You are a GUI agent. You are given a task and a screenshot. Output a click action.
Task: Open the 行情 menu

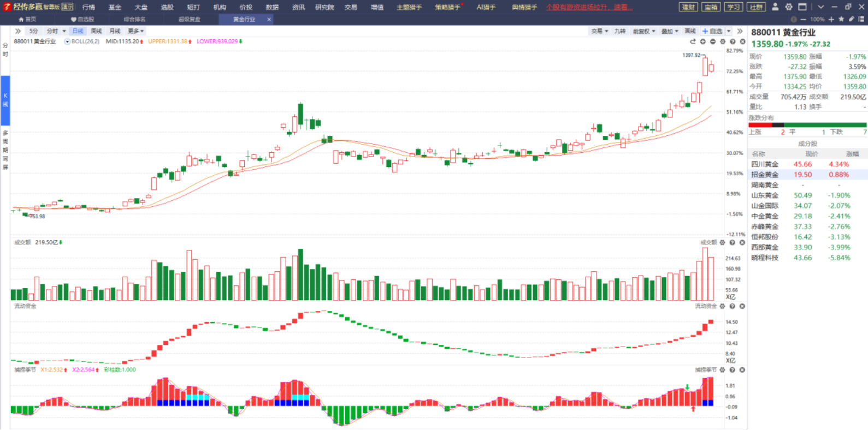pos(88,7)
